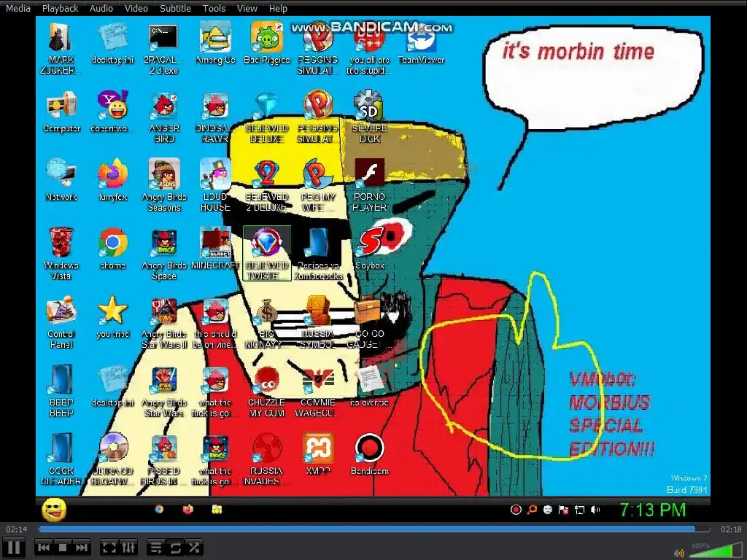
Task: Click the tray speaker volume icon
Action: 595,510
